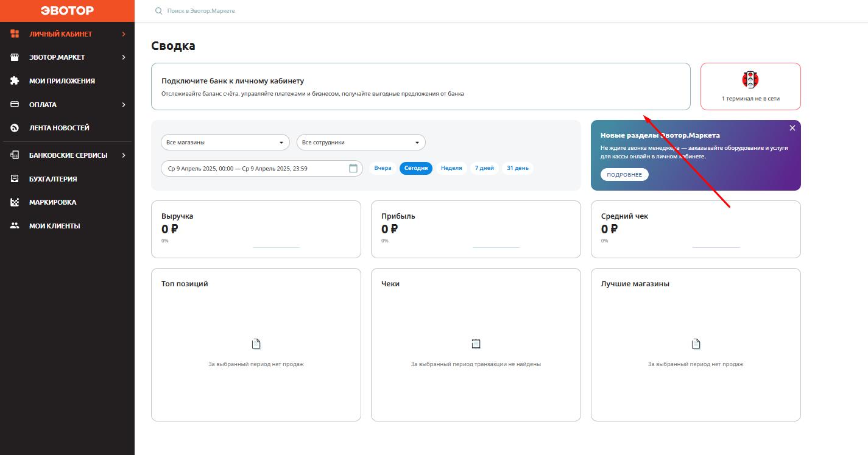Click the traffic light terminal status icon

pyautogui.click(x=750, y=79)
